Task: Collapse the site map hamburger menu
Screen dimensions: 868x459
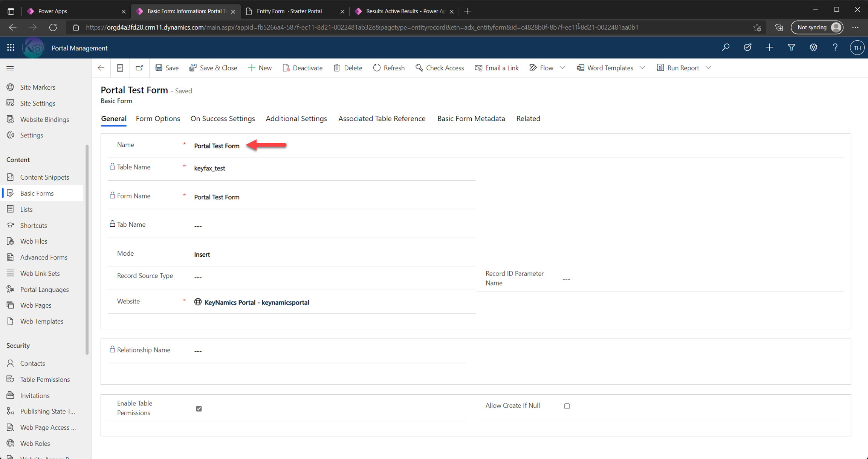Action: pos(10,68)
